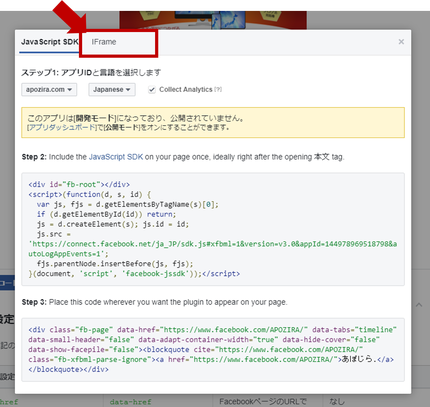Click the [?] help icon beside Collect Analytics
Image resolution: width=430 pixels, height=407 pixels.
tap(218, 89)
